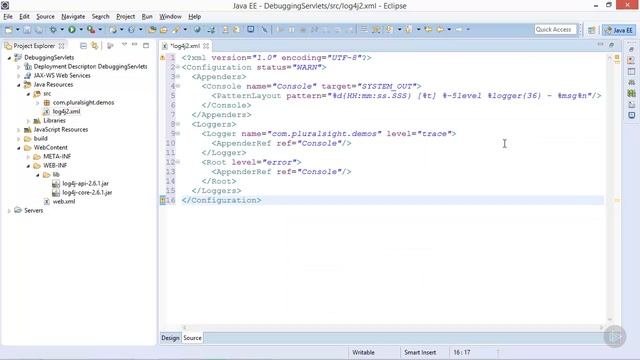Expand the JavaScript Resources node
Image resolution: width=640 pixels, height=360 pixels.
click(x=19, y=130)
